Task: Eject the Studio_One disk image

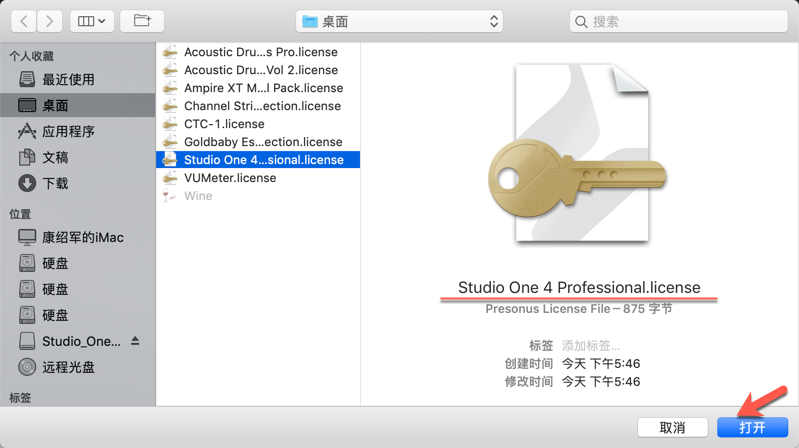Action: pyautogui.click(x=135, y=341)
